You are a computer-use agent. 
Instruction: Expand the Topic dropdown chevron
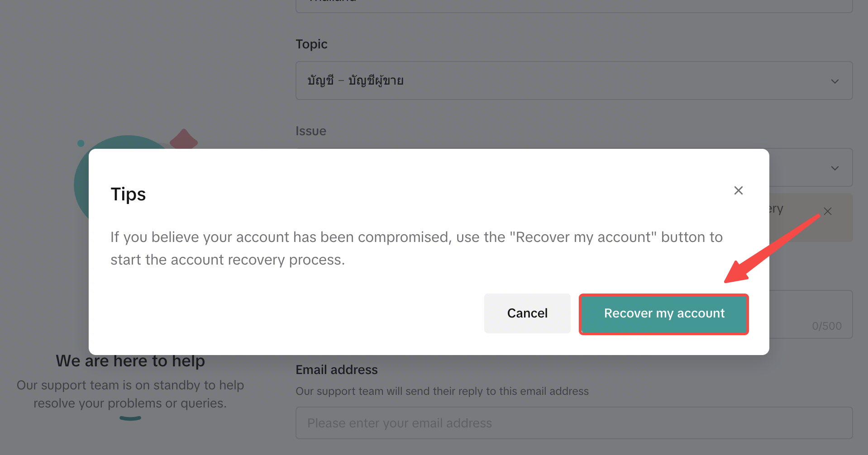coord(835,81)
